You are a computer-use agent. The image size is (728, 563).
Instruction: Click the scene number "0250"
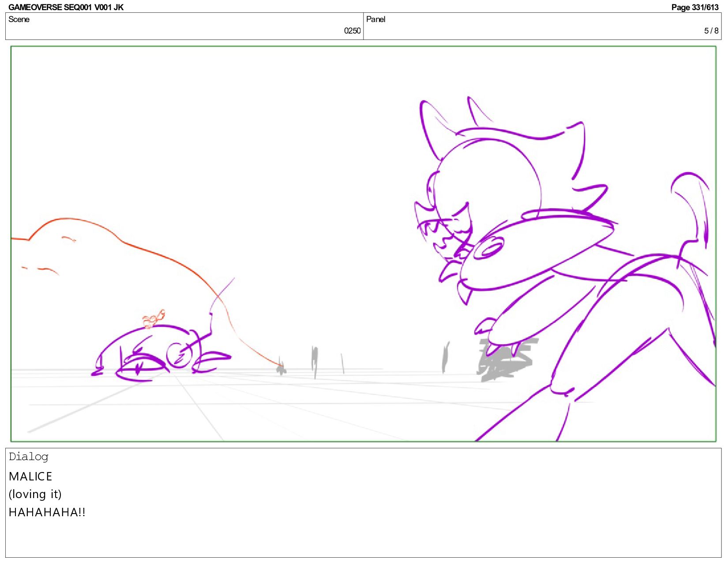point(352,30)
